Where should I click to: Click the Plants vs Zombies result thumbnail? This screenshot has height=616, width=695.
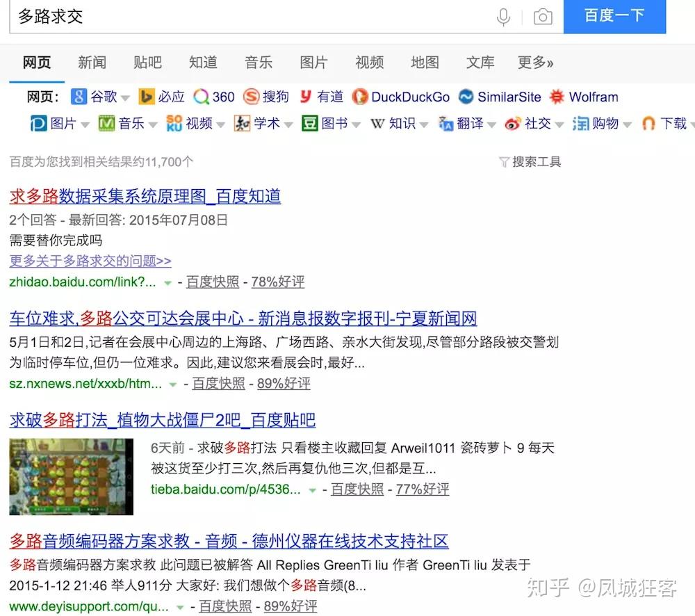click(71, 476)
